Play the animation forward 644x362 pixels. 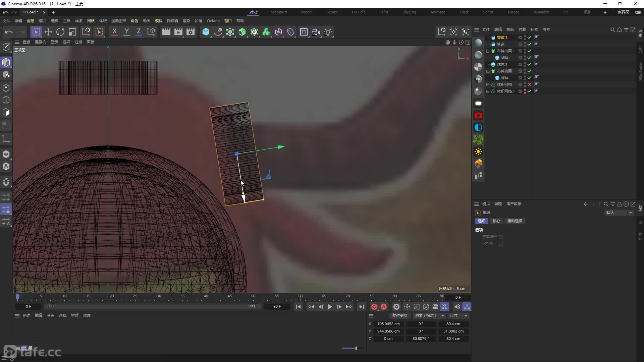click(330, 307)
